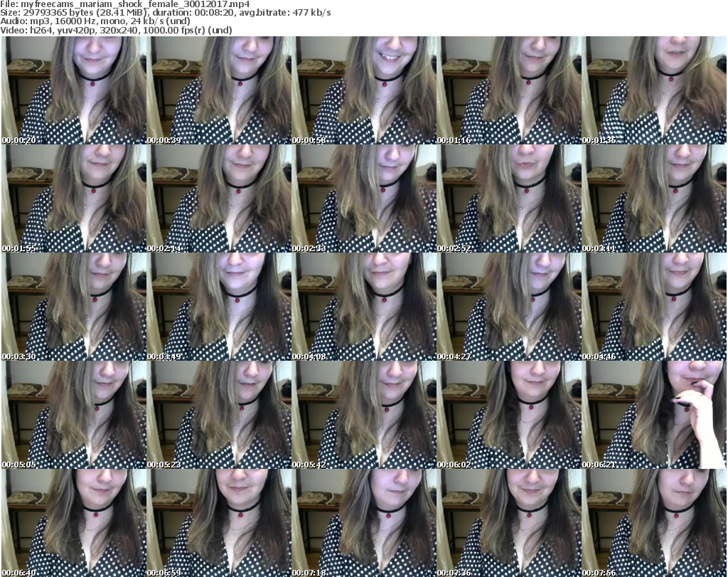728x577 pixels.
Task: Select the thumbnail at 00:03:11
Action: [x=654, y=198]
